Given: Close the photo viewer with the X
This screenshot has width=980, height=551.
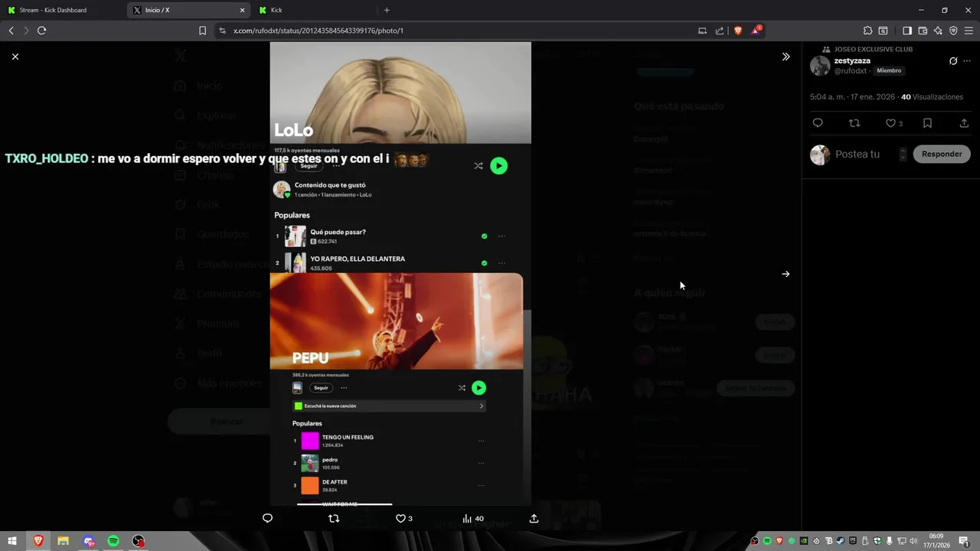Looking at the screenshot, I should click(15, 57).
